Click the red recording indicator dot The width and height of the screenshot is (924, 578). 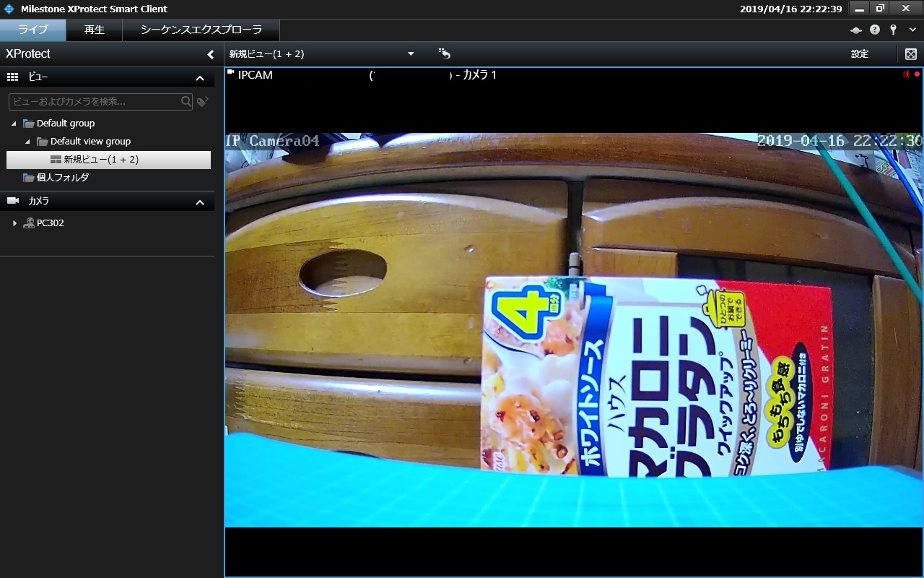918,74
